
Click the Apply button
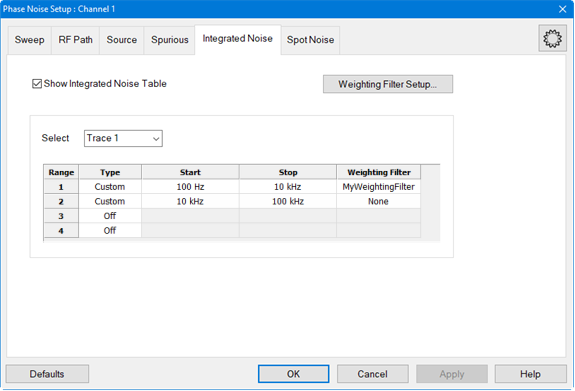[x=452, y=374]
